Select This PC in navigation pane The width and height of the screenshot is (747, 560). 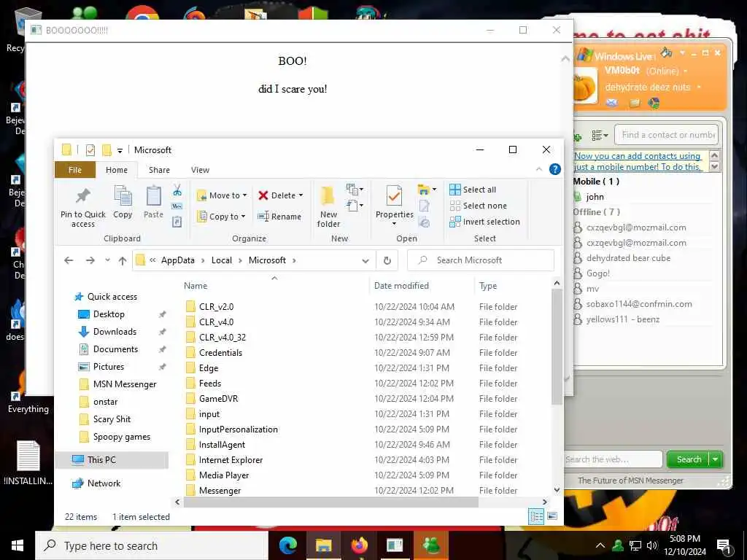(101, 460)
